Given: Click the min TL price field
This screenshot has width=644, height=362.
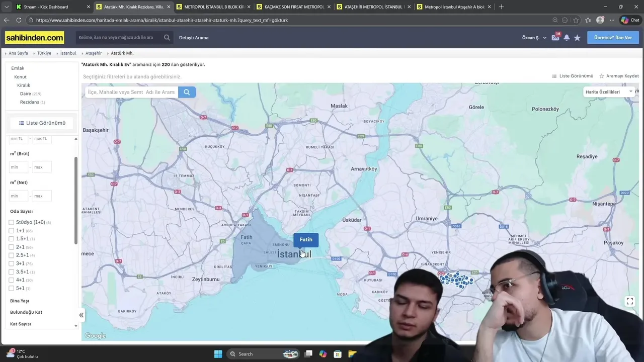Looking at the screenshot, I should pyautogui.click(x=19, y=138).
